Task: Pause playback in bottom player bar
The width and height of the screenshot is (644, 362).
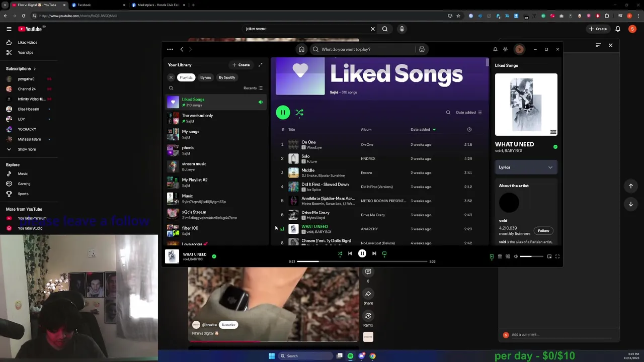Action: point(362,254)
